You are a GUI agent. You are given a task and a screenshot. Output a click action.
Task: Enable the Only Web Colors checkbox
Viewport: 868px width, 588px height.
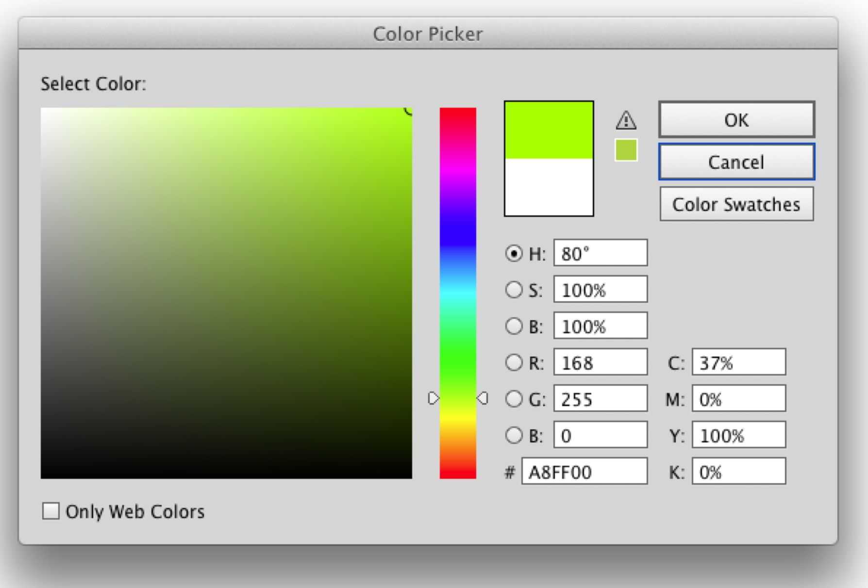pos(50,511)
